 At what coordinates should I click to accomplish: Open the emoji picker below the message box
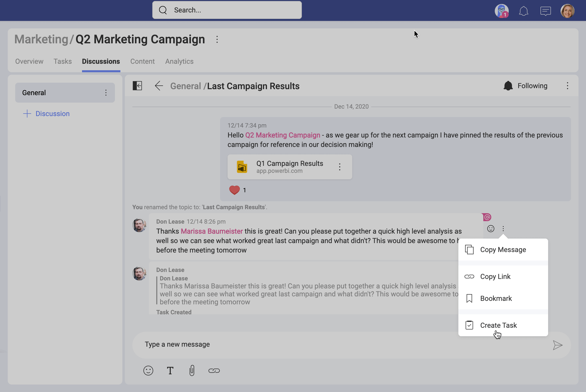point(148,370)
